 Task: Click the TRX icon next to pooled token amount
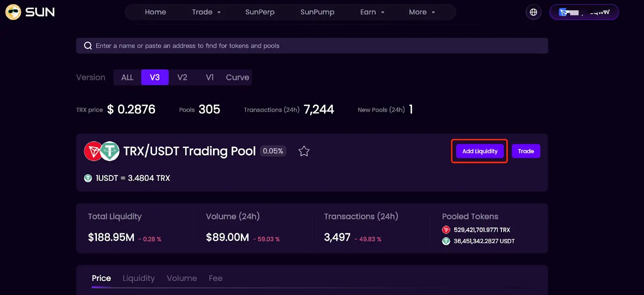coord(446,230)
